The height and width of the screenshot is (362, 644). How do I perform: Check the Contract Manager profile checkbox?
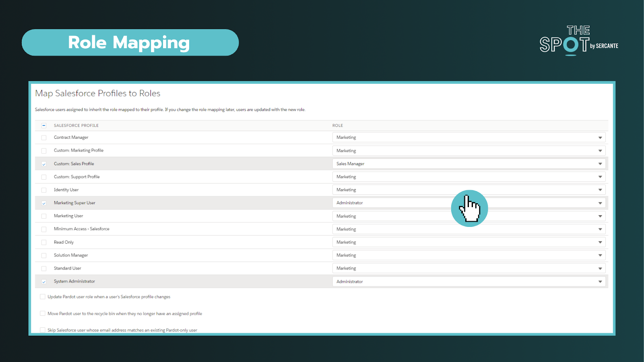click(44, 138)
